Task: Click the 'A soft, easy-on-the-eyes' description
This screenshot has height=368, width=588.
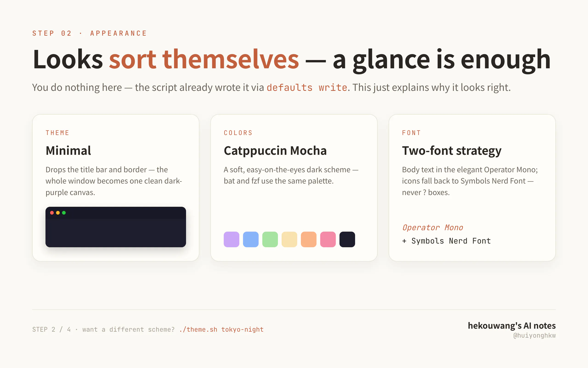Action: point(291,175)
